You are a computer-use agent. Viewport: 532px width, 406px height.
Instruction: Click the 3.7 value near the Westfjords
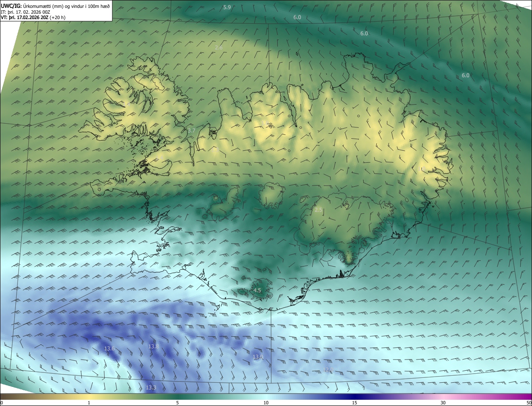coord(191,130)
